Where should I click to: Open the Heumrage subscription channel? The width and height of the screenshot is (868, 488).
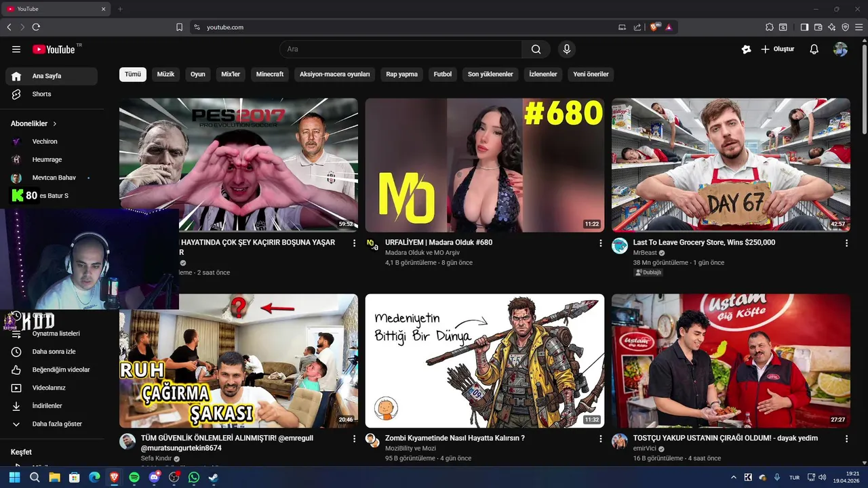[x=52, y=159]
